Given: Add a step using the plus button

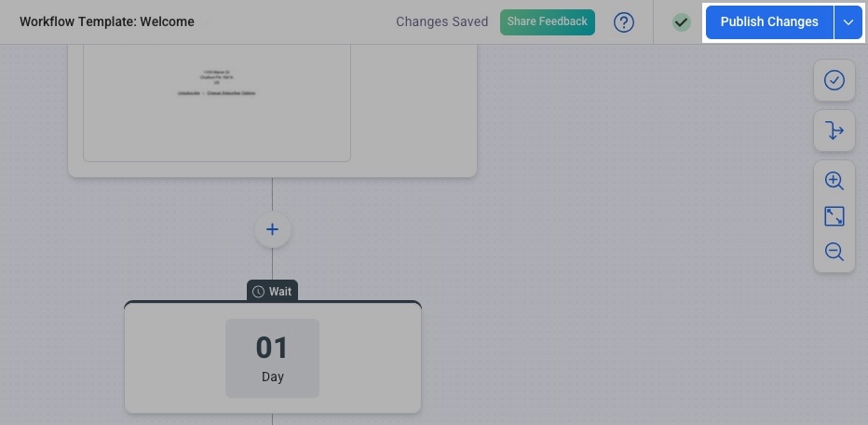Looking at the screenshot, I should [x=272, y=229].
